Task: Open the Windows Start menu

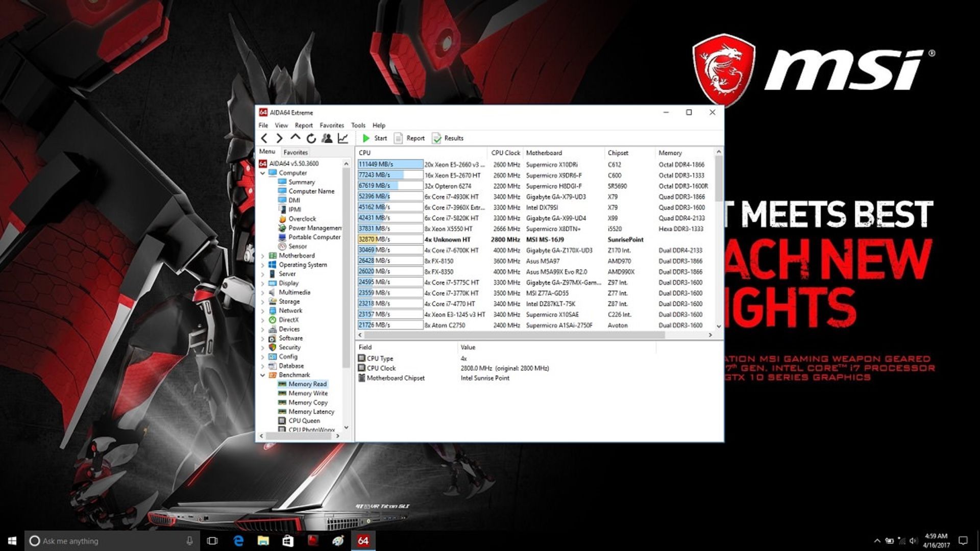Action: (12, 541)
